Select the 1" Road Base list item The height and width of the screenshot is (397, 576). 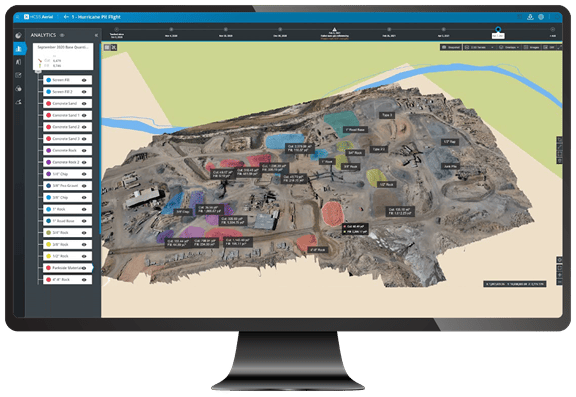click(x=67, y=221)
